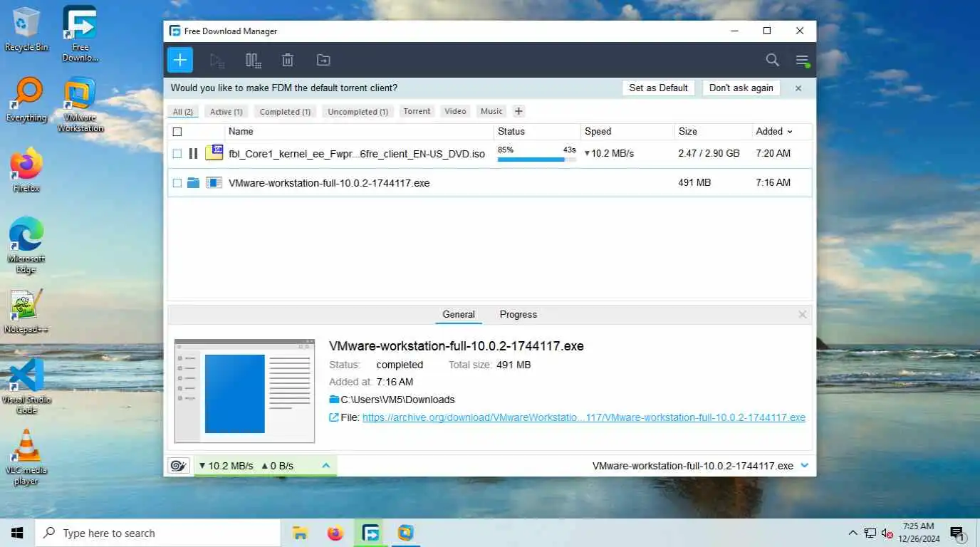The width and height of the screenshot is (980, 547).
Task: Click the delete trash toolbar icon
Action: tap(288, 61)
